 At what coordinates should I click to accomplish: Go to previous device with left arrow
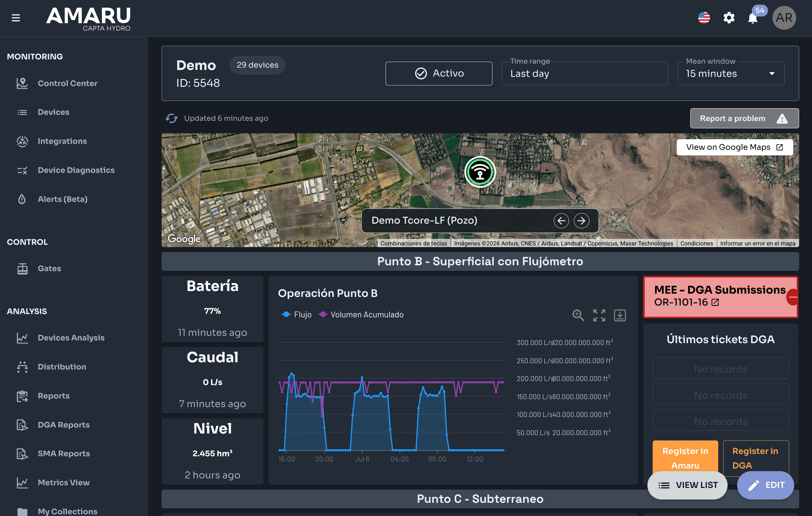pos(561,221)
